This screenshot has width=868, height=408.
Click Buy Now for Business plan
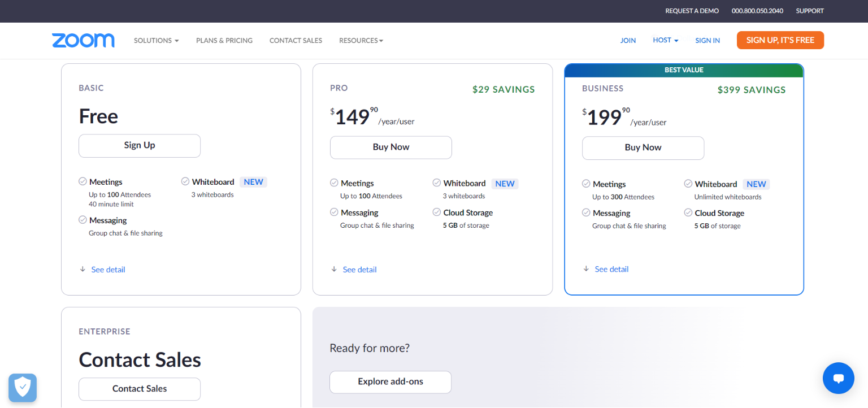coord(643,147)
